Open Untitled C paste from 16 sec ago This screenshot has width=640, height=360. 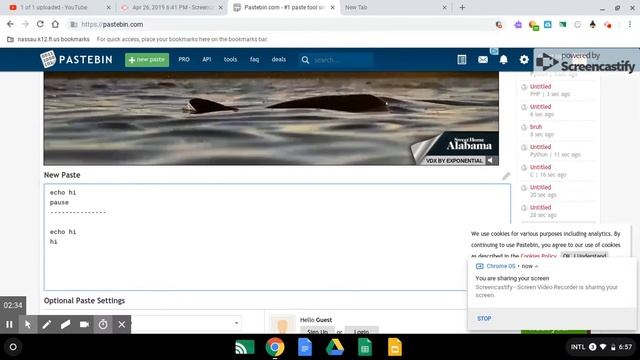pyautogui.click(x=540, y=167)
